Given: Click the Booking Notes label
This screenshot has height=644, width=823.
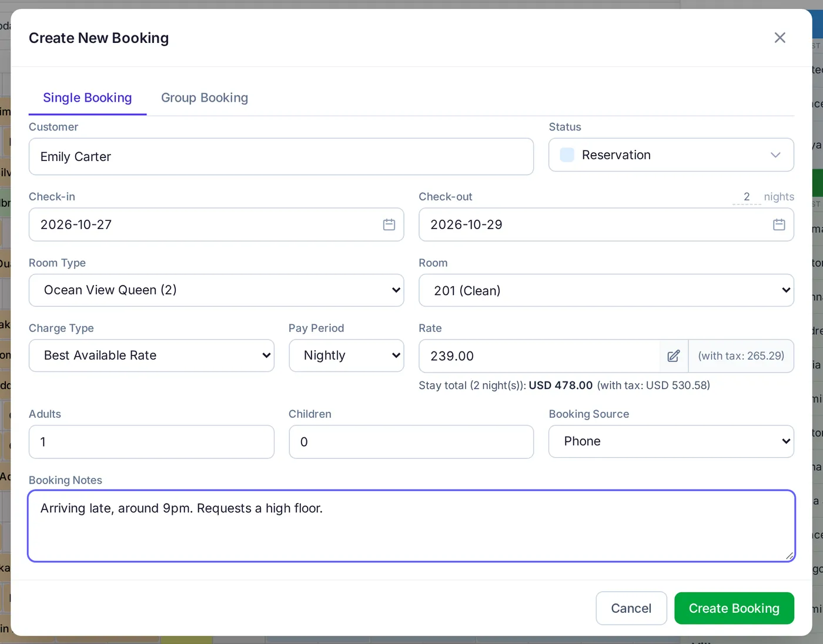Looking at the screenshot, I should click(65, 480).
